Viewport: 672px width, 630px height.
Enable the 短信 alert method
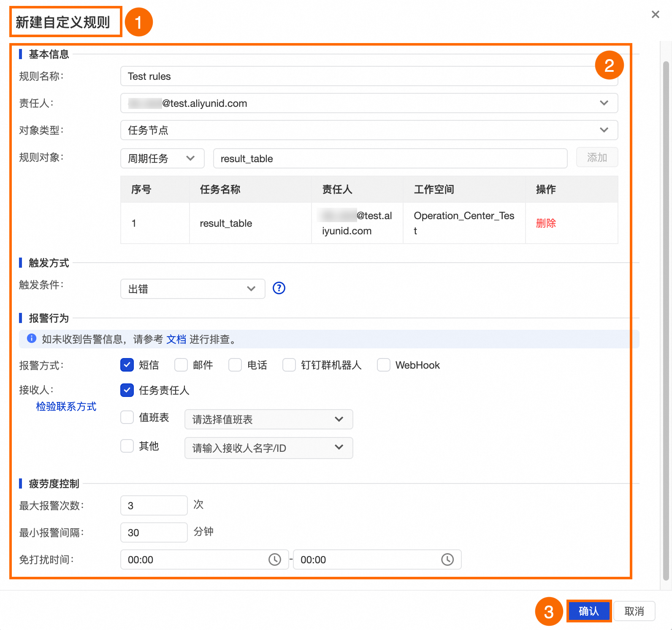click(127, 365)
